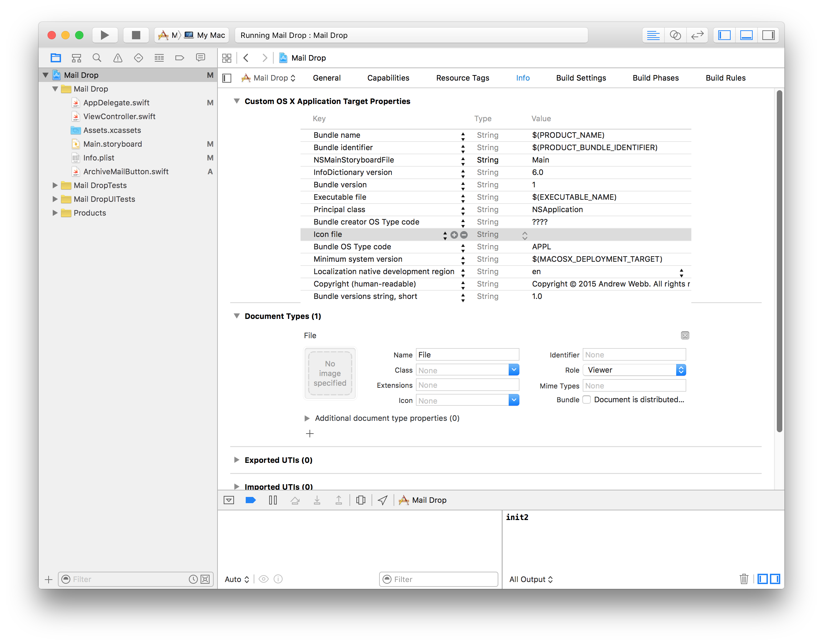
Task: Toggle breakpoints in the debug bar
Action: click(251, 500)
